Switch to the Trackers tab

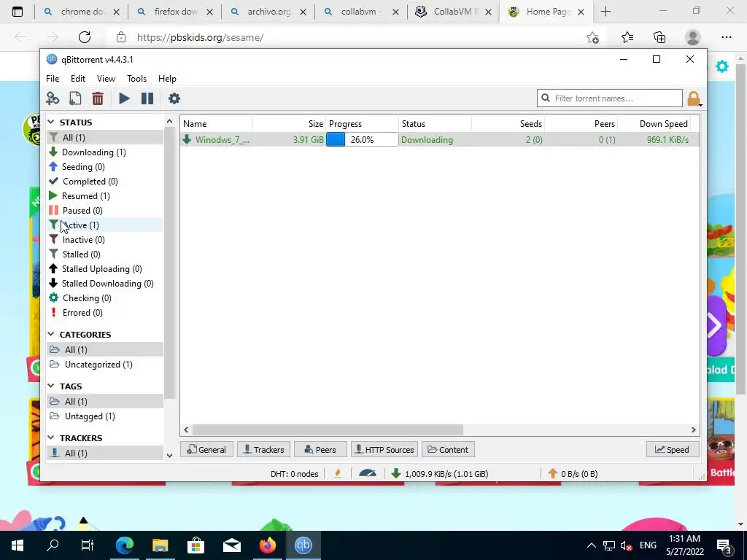263,449
